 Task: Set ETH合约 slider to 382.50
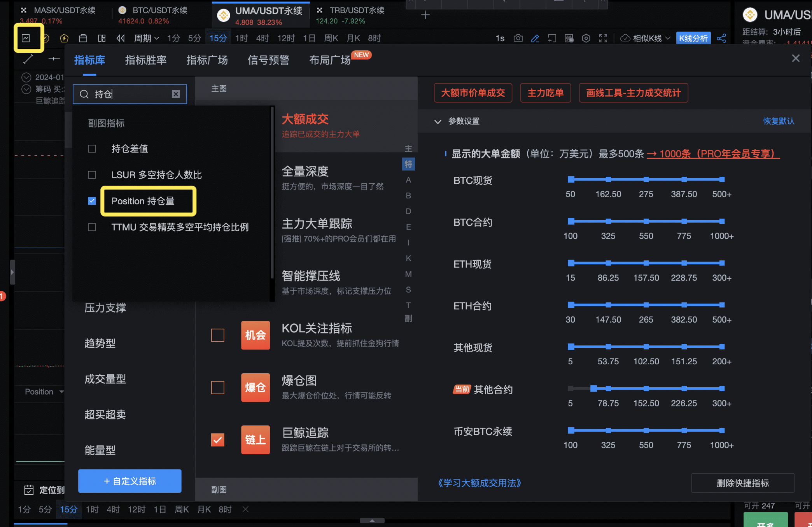point(684,305)
